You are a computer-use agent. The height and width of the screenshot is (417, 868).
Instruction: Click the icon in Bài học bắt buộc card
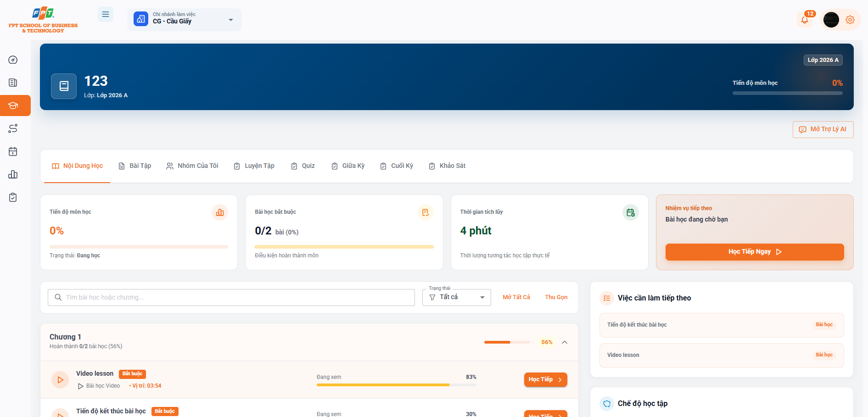[x=426, y=212]
